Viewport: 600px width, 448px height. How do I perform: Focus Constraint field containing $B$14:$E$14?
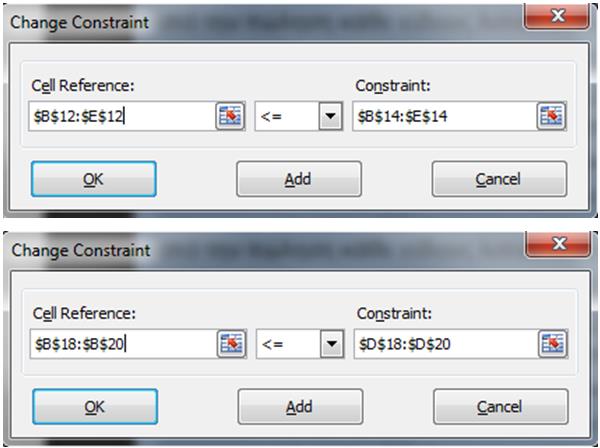point(445,116)
